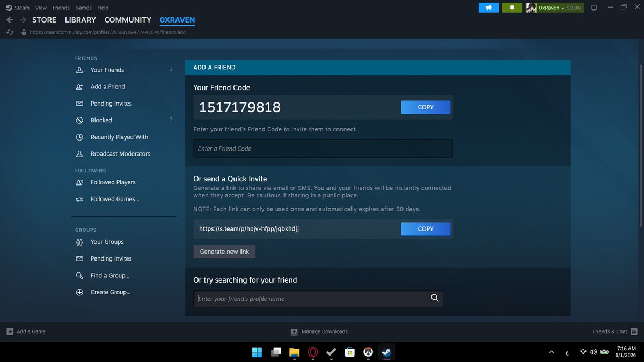Viewport: 644px width, 362px height.
Task: Show hidden system tray icons chevron
Action: tap(551, 352)
